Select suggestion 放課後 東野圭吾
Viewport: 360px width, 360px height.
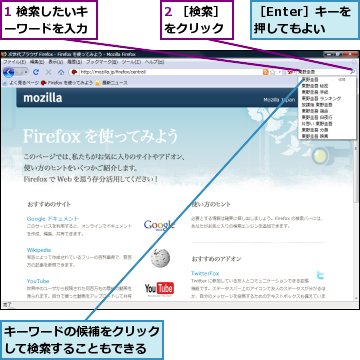coord(327,105)
